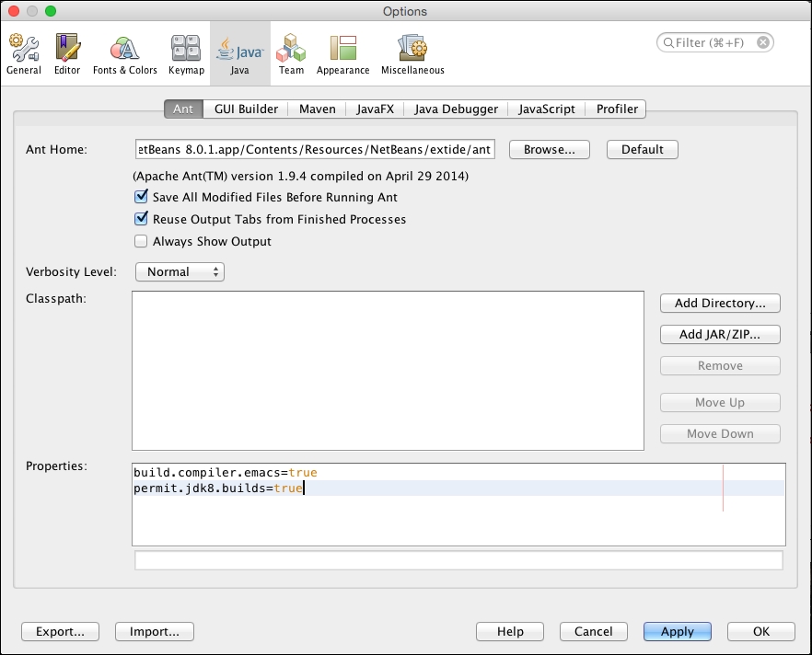Select the Editor options icon
The height and width of the screenshot is (655, 812).
pyautogui.click(x=66, y=52)
